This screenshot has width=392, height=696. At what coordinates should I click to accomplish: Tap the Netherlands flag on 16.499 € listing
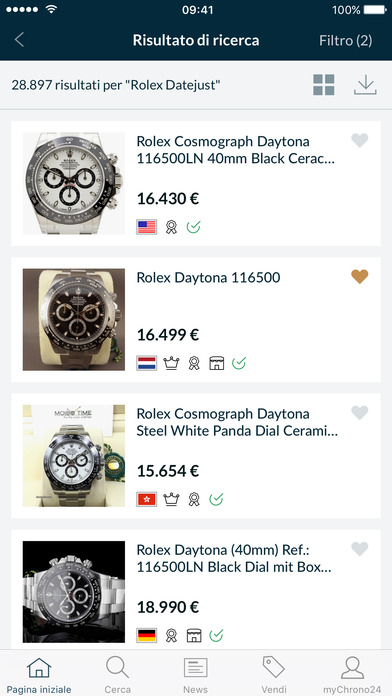coord(147,364)
